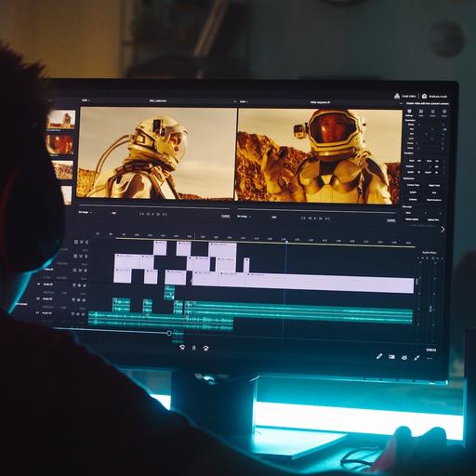Jump to end in right program viewer
The height and width of the screenshot is (476, 476).
(327, 218)
